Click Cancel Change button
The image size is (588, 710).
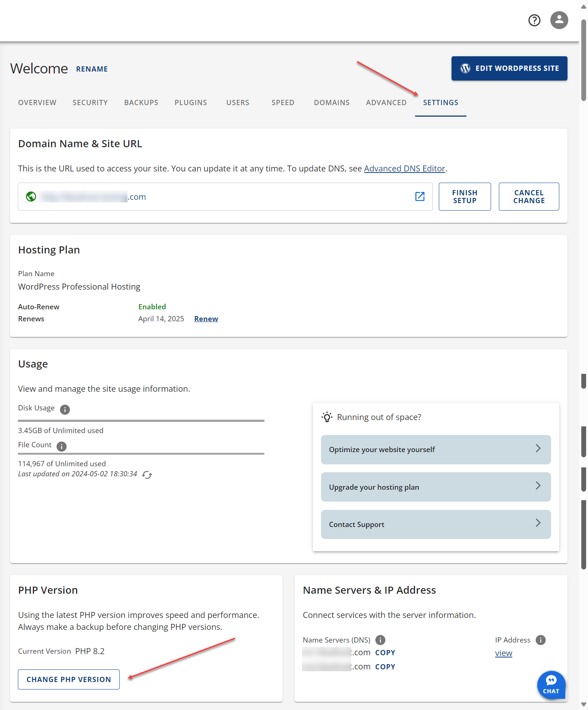pos(529,196)
